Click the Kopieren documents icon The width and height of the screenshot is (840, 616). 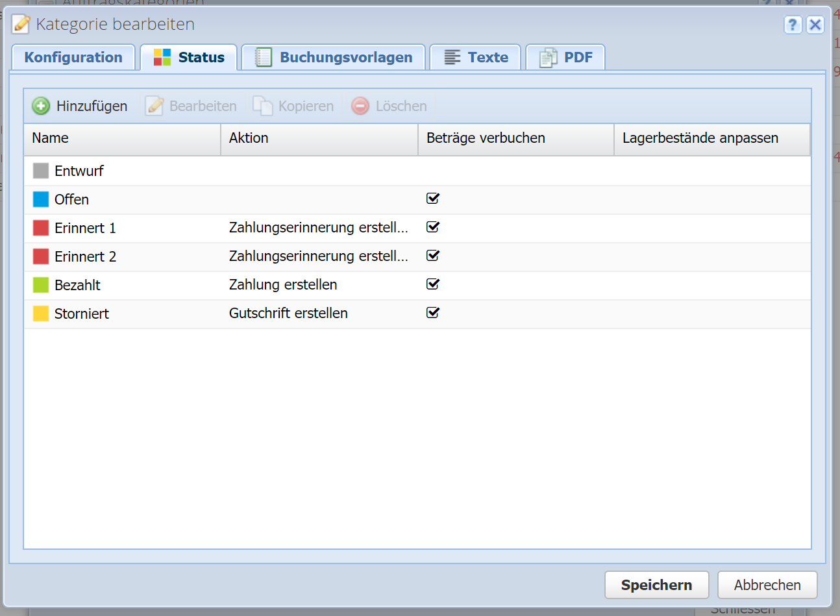tap(262, 106)
